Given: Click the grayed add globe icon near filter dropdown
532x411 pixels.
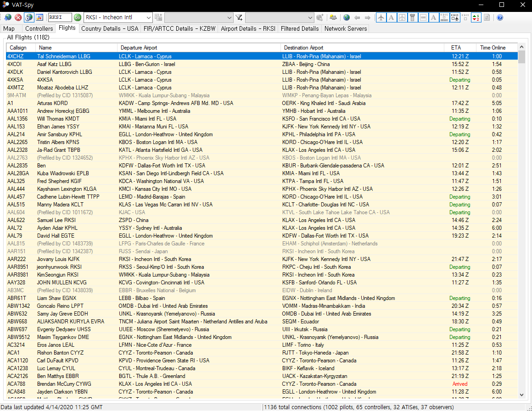Looking at the screenshot, I should point(319,17).
